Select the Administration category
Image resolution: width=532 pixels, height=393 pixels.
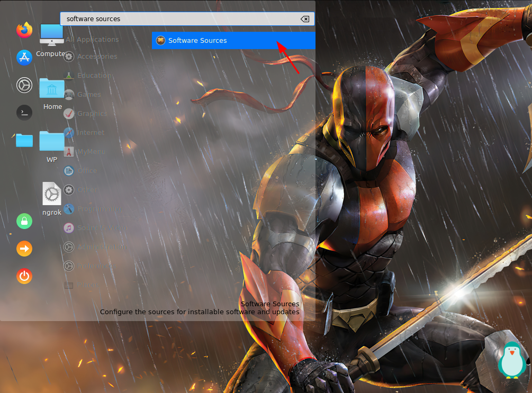[96, 247]
